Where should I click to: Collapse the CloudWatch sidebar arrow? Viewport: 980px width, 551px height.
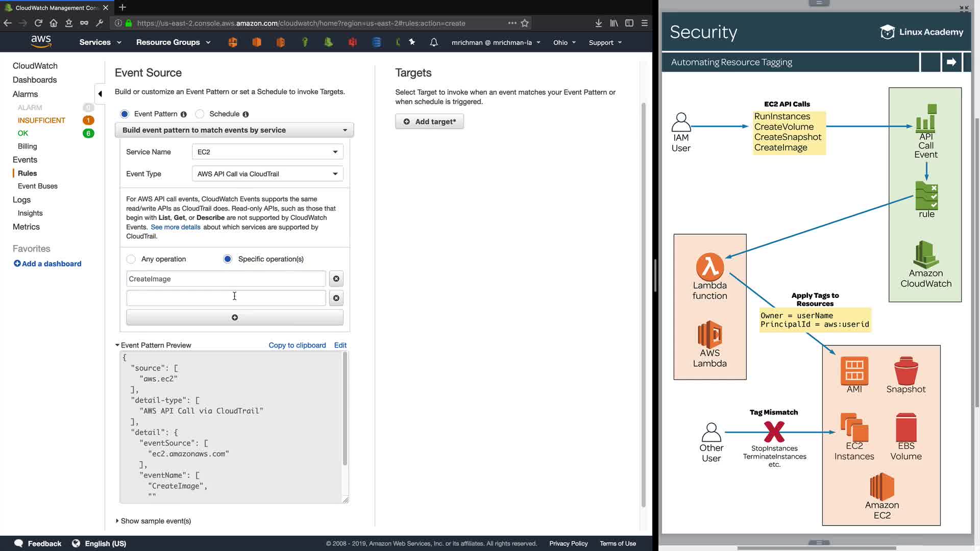pos(100,93)
